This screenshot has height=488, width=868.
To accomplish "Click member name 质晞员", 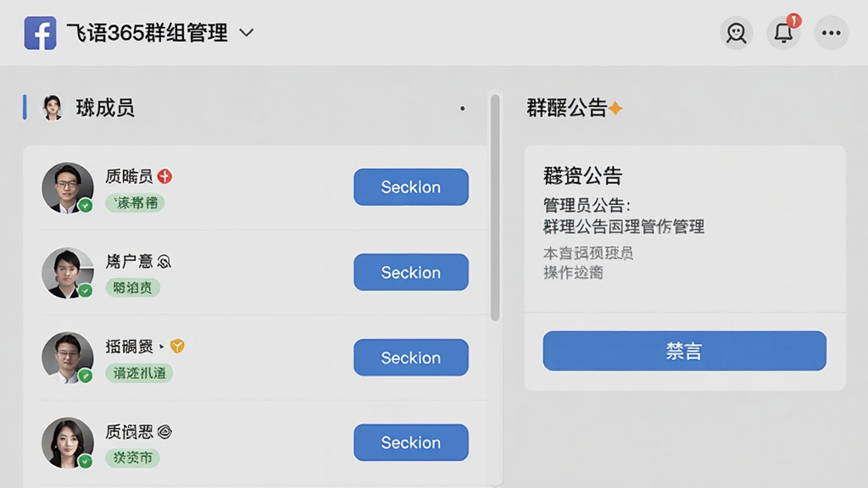I will tap(129, 176).
